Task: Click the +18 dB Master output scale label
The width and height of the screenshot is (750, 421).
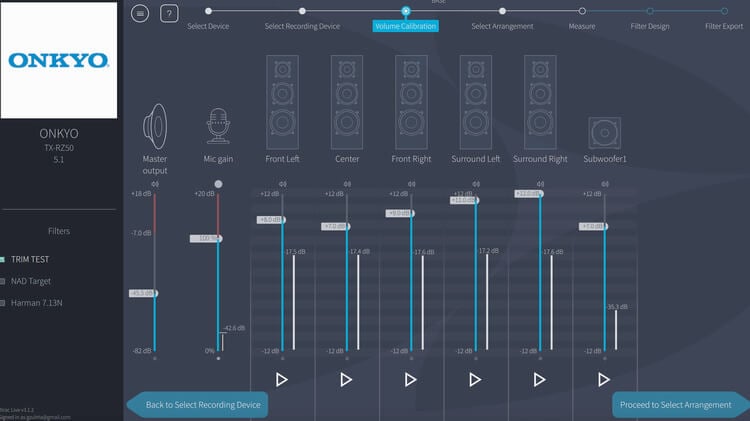Action: [141, 194]
